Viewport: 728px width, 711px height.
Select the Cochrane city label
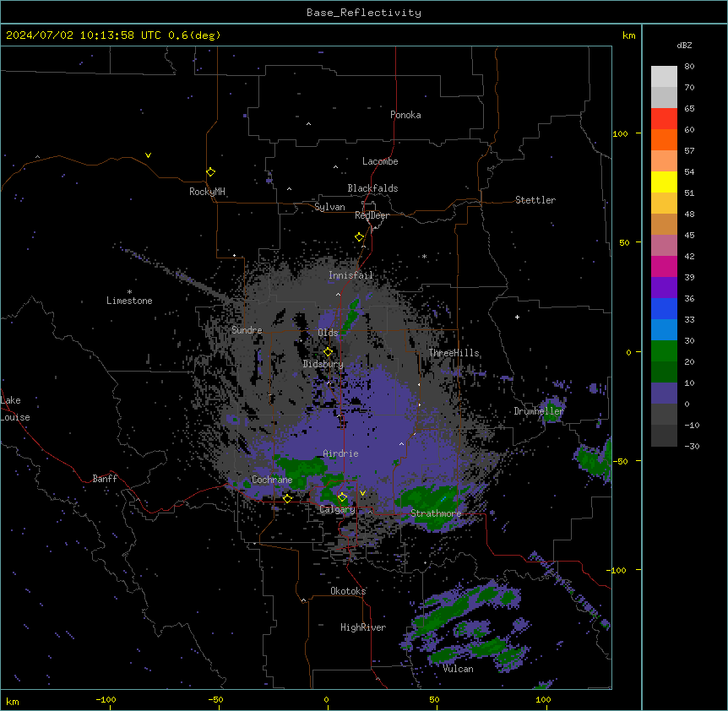click(x=272, y=480)
